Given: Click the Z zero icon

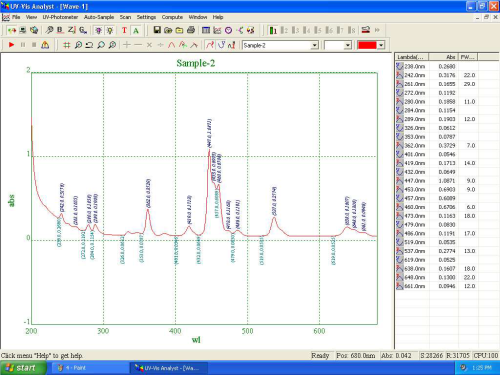Looking at the screenshot, I should [72, 30].
